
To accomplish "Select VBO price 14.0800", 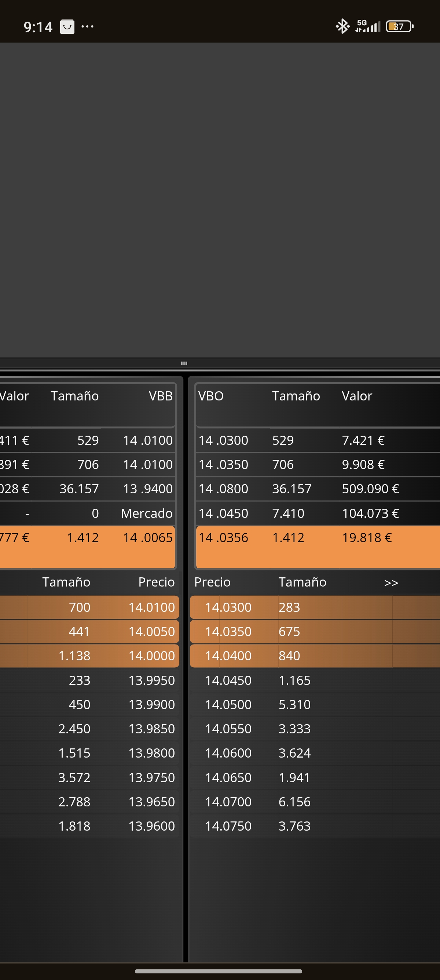I will [223, 489].
